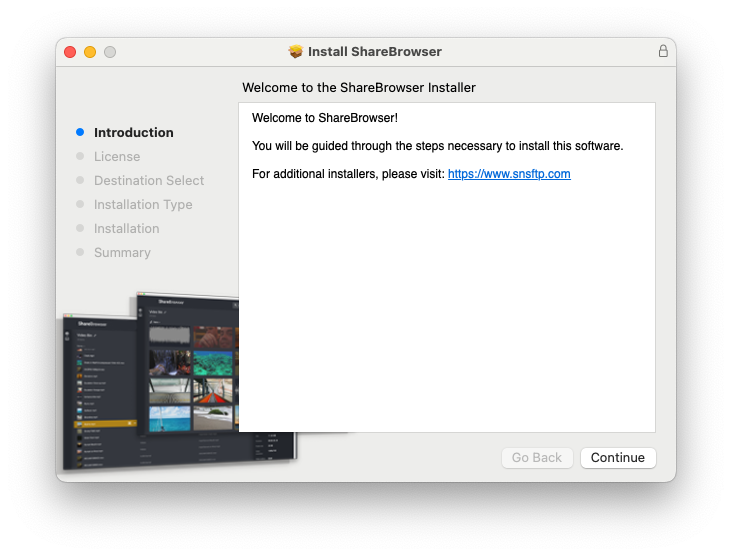Select the Destination Select step
732x556 pixels.
click(149, 180)
